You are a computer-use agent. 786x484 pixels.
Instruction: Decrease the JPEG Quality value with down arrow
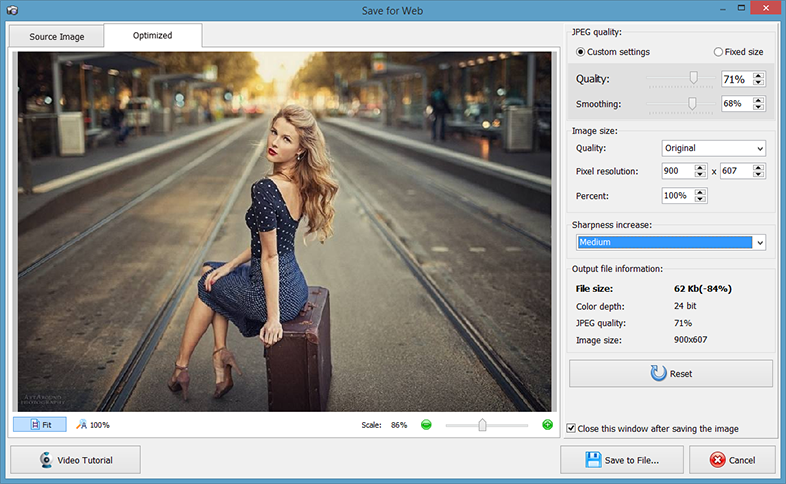click(x=758, y=83)
